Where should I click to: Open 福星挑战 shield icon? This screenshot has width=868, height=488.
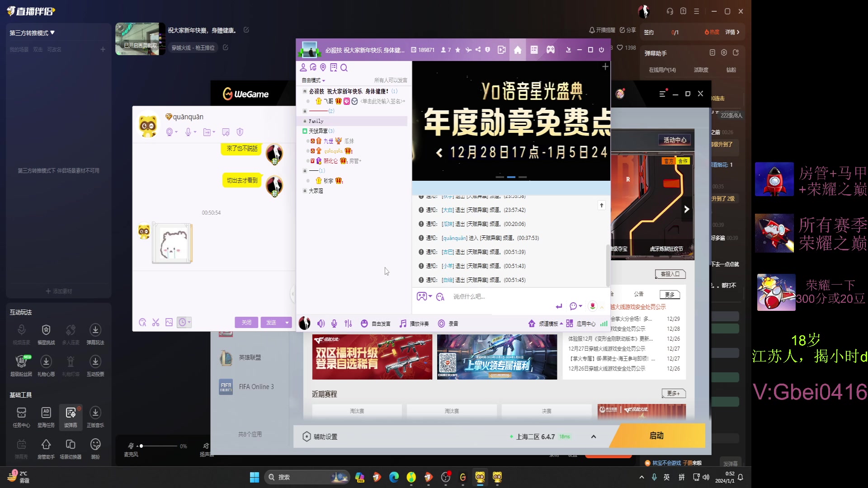pyautogui.click(x=46, y=334)
